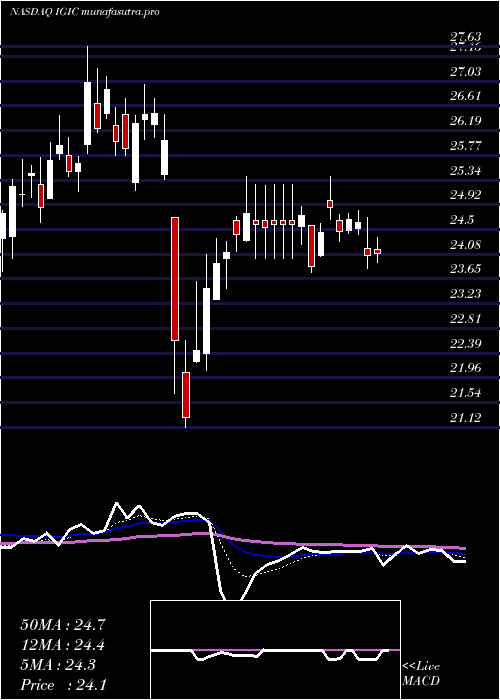Select the 26.61 price axis label
Screen dimensions: 500x700
click(x=466, y=96)
